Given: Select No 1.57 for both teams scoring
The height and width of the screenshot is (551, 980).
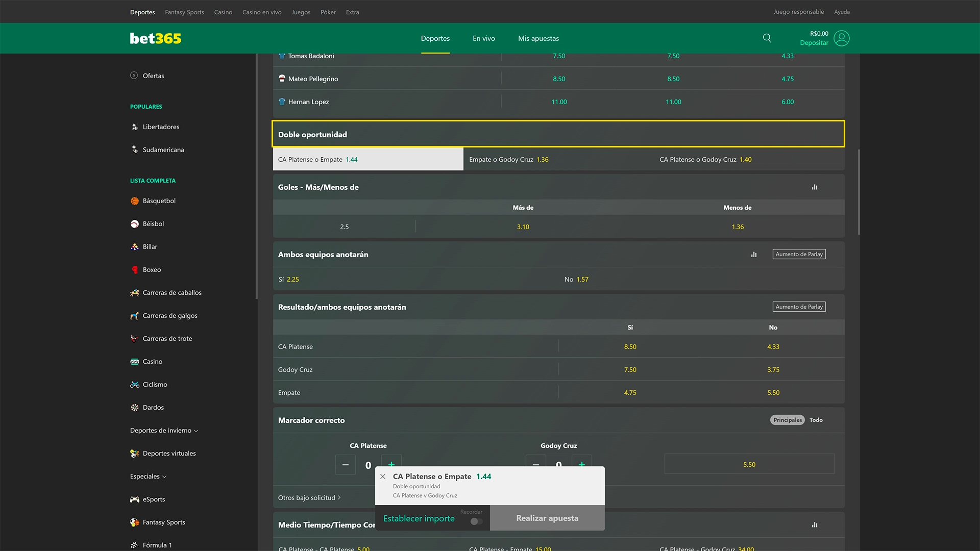Looking at the screenshot, I should click(702, 279).
